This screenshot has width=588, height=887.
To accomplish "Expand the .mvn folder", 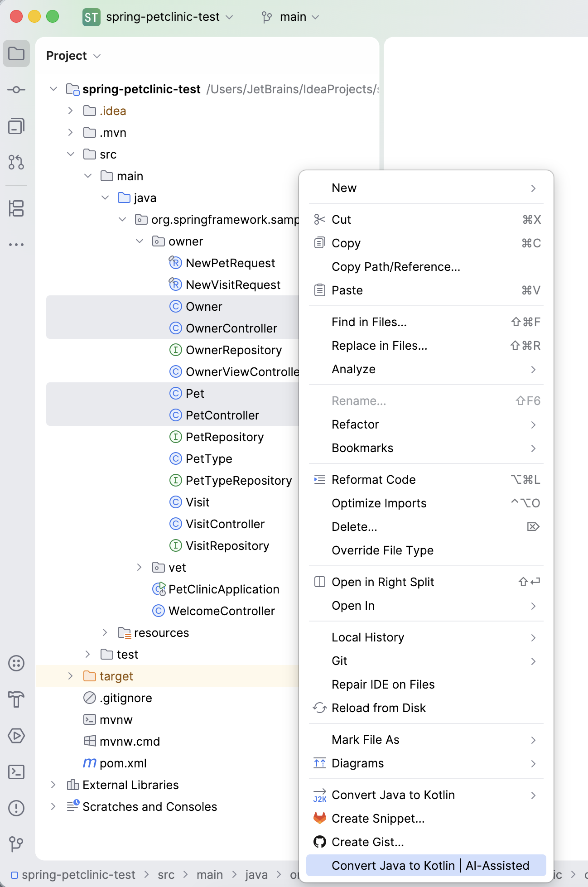I will 71,132.
